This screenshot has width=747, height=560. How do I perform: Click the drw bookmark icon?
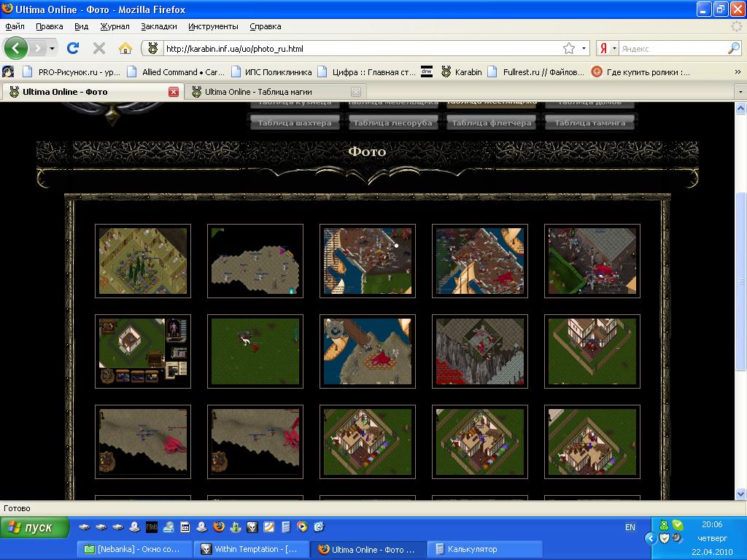coord(427,72)
